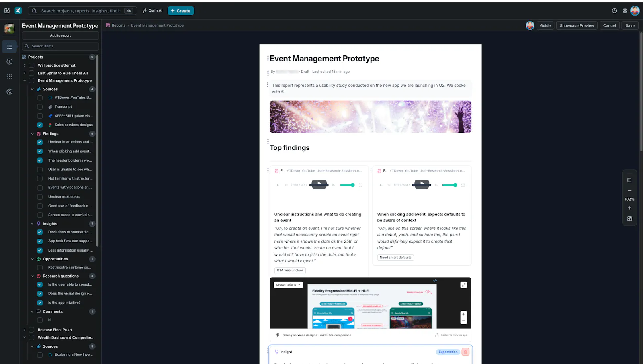Collapse the Opportunities tree section
This screenshot has width=643, height=364.
[x=33, y=259]
